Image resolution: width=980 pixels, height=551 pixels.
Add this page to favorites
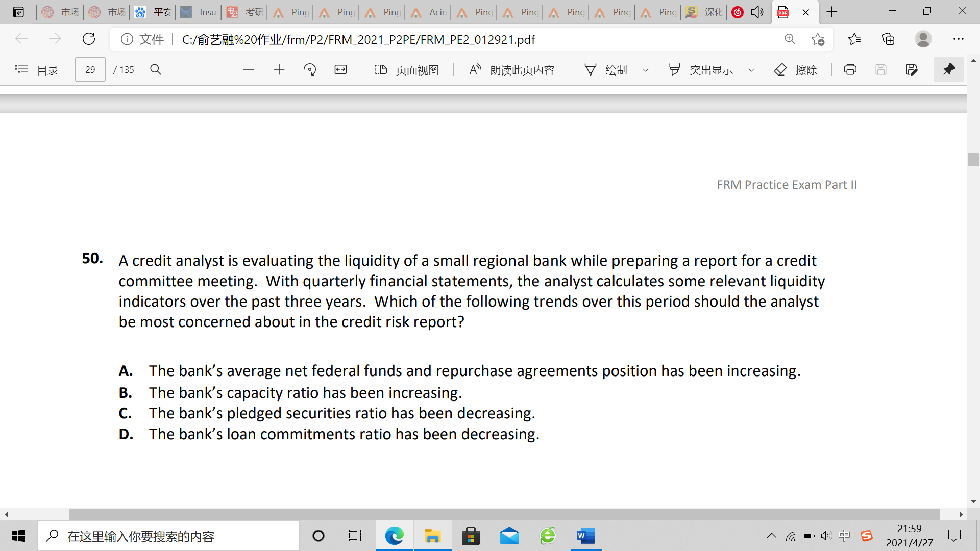(818, 39)
